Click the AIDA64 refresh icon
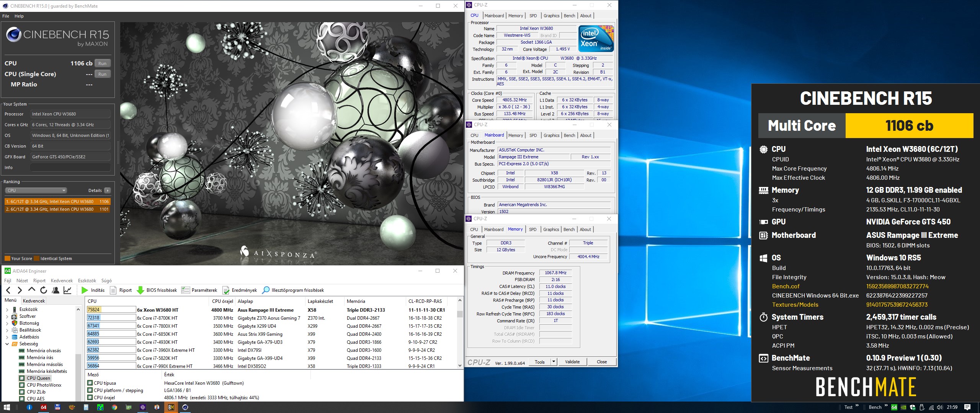 pyautogui.click(x=44, y=290)
